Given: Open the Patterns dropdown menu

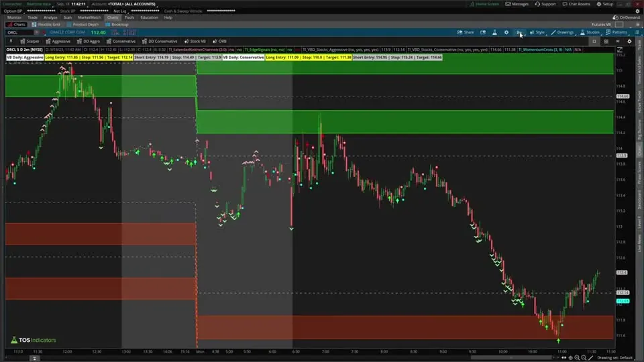Looking at the screenshot, I should (x=616, y=32).
